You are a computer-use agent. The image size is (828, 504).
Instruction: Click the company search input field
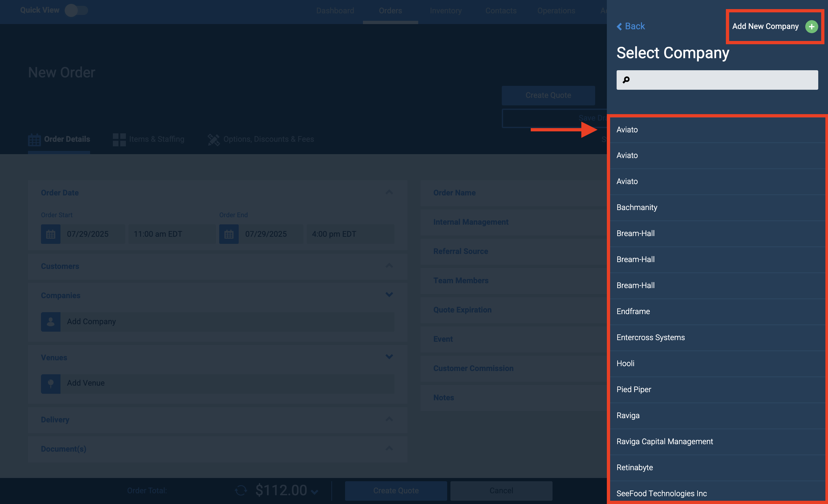(x=717, y=80)
